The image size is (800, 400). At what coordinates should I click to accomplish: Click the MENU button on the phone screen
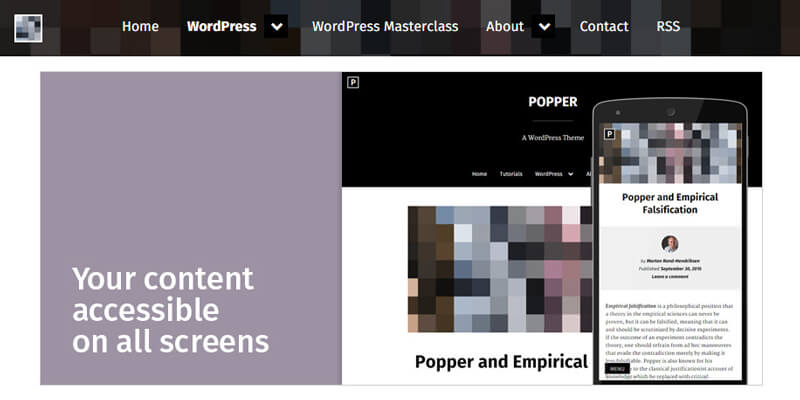tap(617, 368)
